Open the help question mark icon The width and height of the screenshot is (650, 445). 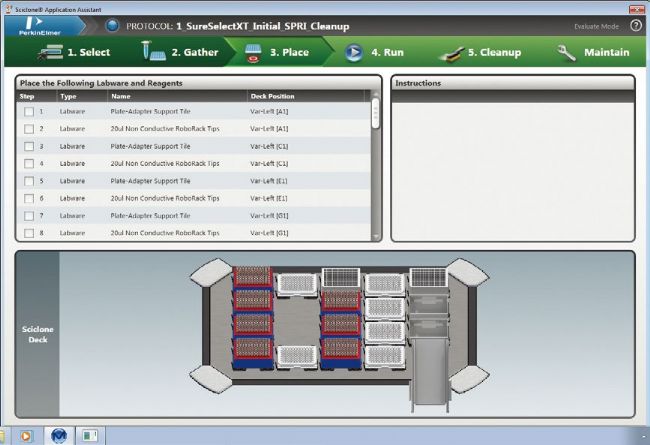pos(636,26)
